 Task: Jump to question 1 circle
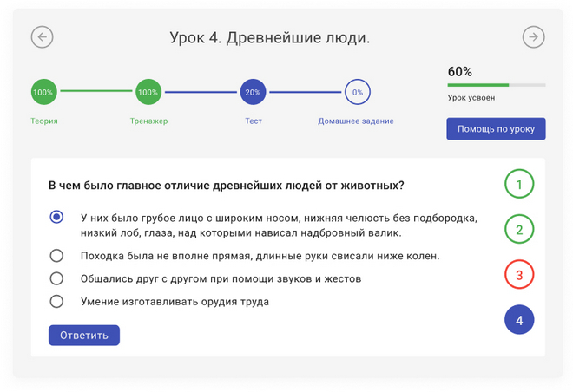point(519,184)
